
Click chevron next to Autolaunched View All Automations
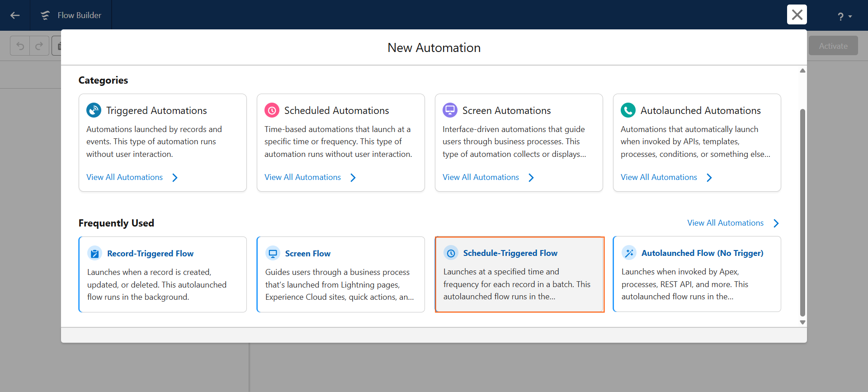(709, 178)
